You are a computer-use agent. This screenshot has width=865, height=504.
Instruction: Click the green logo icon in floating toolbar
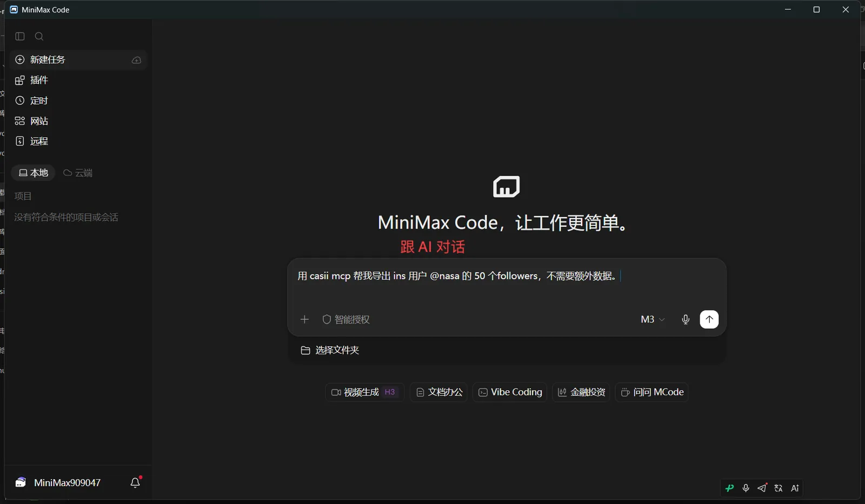click(730, 488)
